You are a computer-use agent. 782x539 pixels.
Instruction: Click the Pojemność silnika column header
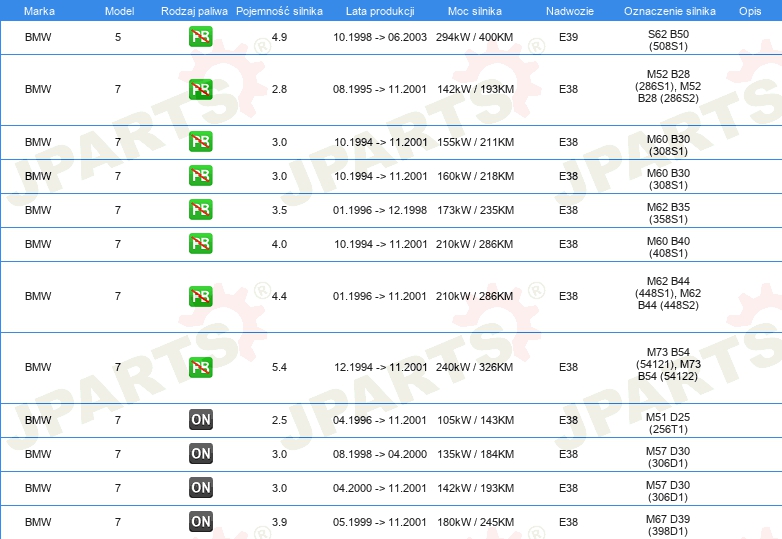pos(279,11)
